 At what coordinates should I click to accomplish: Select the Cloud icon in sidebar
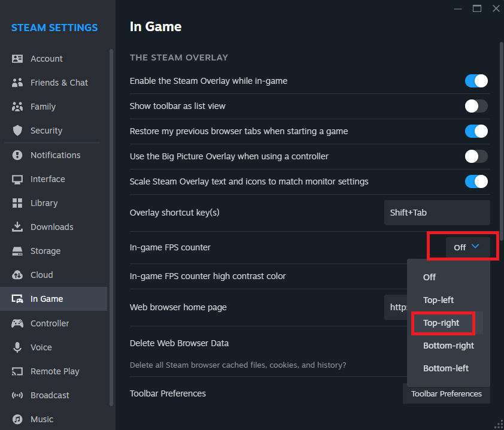coord(17,275)
